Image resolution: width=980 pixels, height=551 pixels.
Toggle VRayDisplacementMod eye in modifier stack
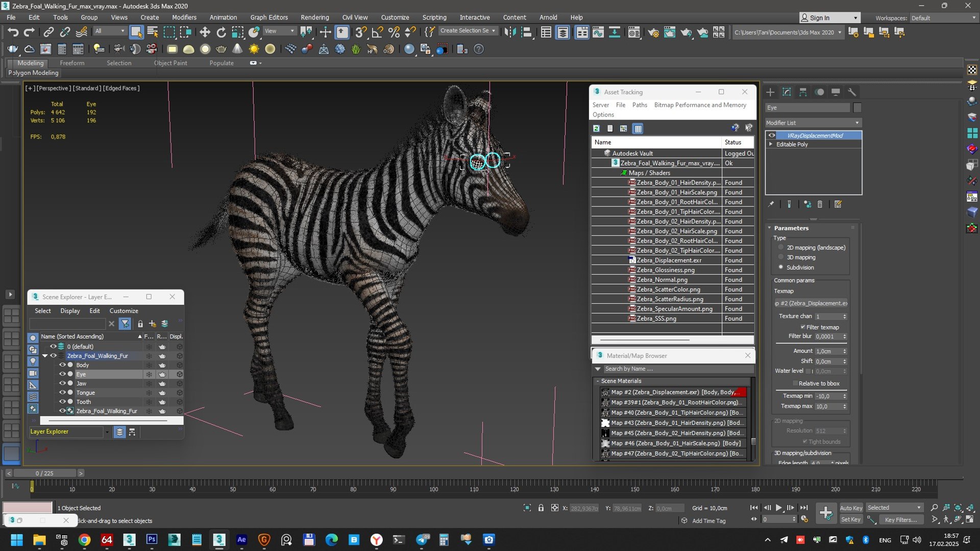[772, 135]
